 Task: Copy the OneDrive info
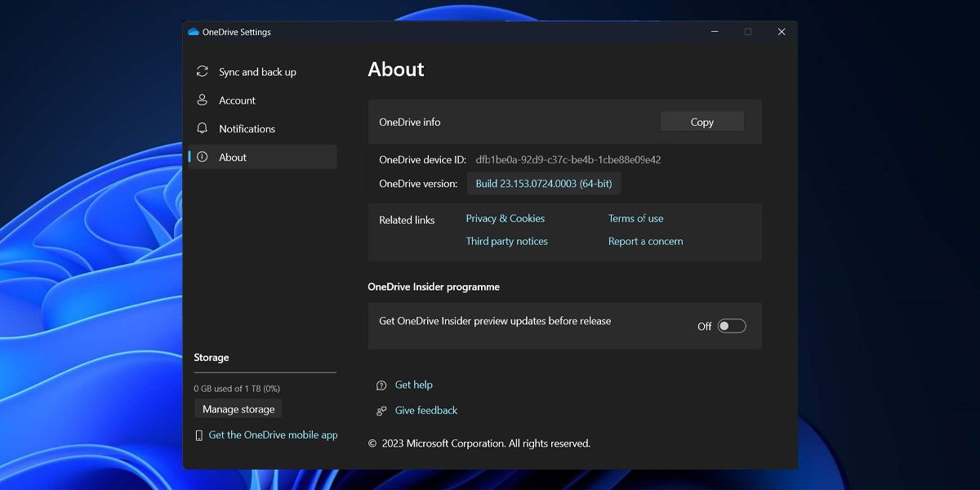[702, 121]
